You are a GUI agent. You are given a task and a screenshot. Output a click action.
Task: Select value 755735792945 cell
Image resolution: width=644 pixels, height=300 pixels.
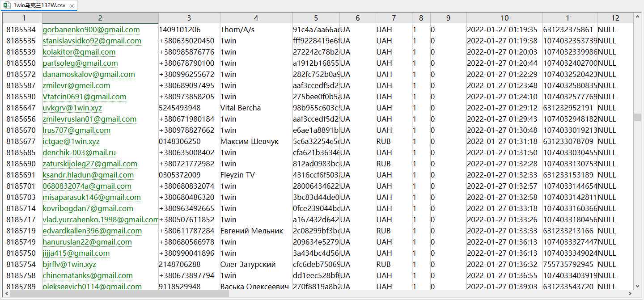[570, 264]
